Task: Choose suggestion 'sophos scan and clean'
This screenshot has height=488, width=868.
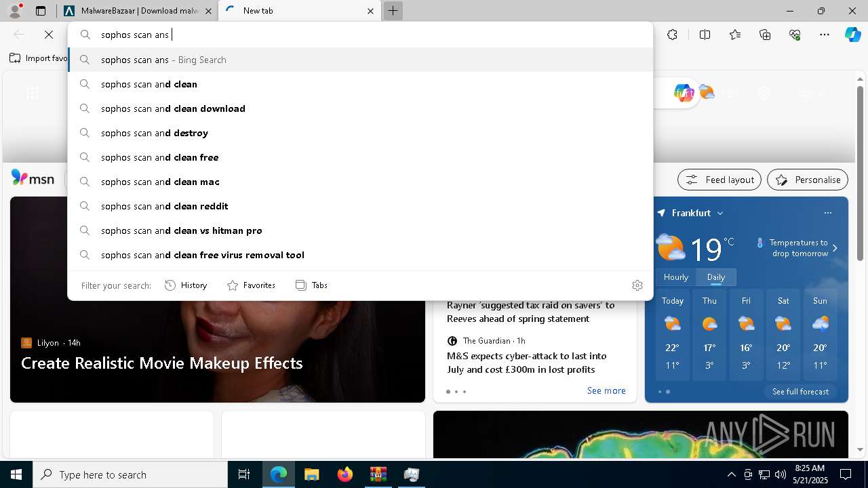Action: point(361,84)
